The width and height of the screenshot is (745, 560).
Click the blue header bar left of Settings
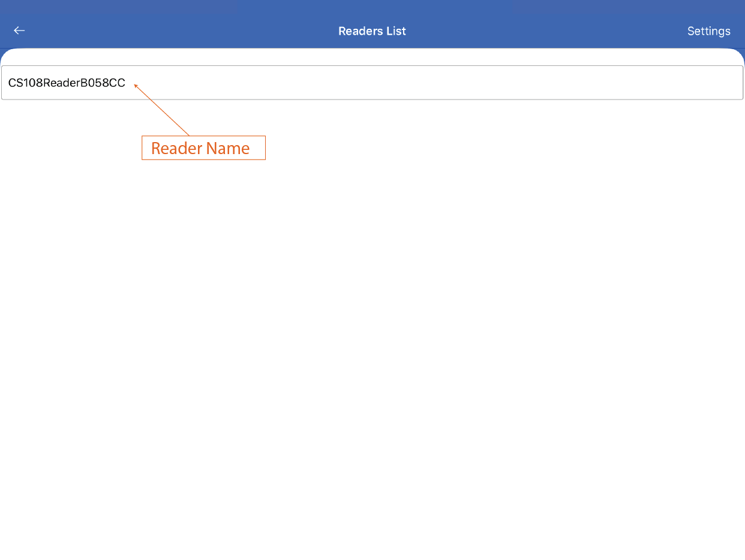[570, 31]
